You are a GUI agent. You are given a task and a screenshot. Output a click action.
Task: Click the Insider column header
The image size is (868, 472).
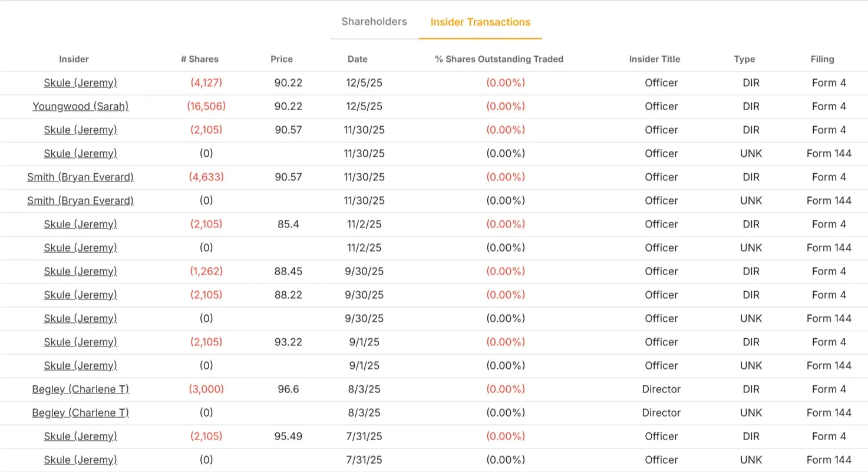(74, 59)
